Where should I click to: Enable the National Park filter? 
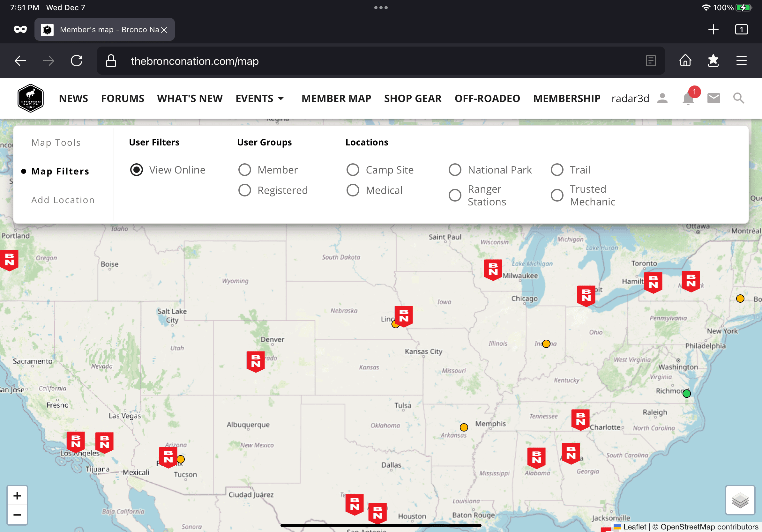(455, 170)
